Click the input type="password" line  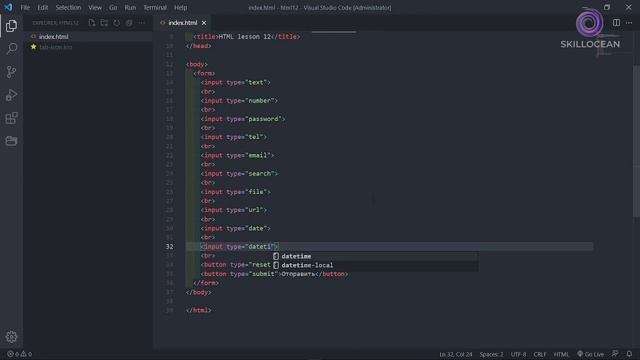[243, 119]
